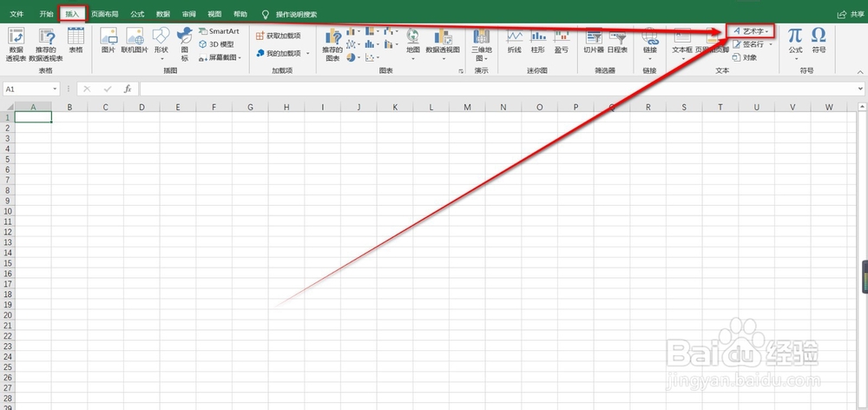
Task: Open Recommended Charts (推荐的图表)
Action: tap(332, 44)
